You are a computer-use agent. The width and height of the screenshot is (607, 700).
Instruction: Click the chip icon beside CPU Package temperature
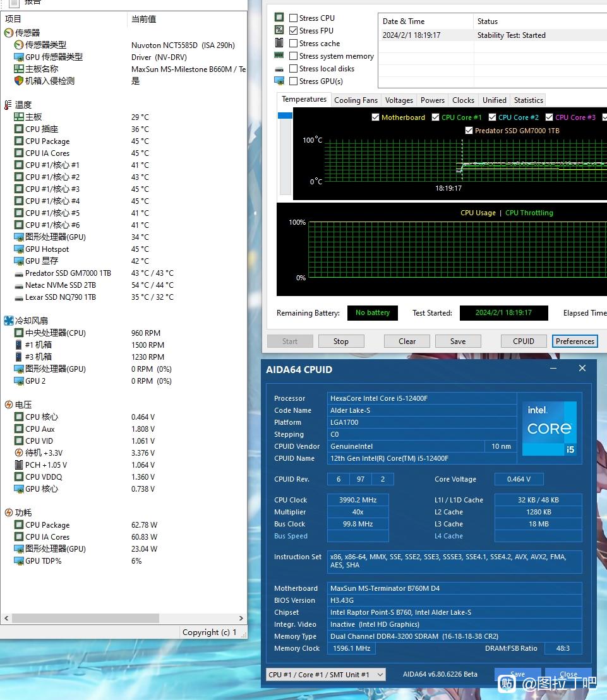point(19,141)
